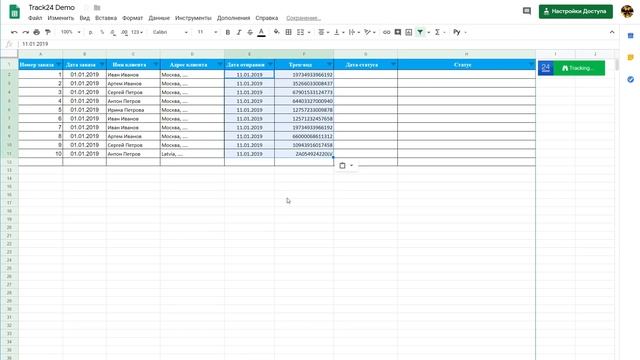This screenshot has width=640, height=360.
Task: Open the Google account avatar
Action: coord(627,11)
